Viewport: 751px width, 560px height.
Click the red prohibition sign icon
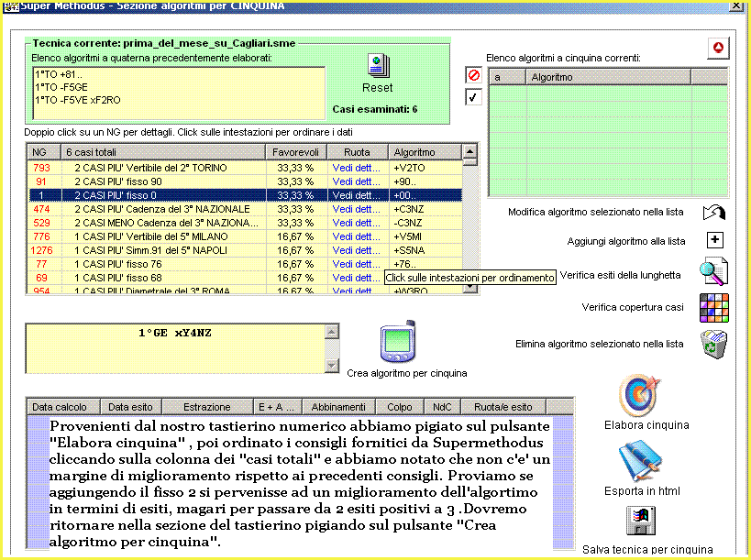point(473,75)
